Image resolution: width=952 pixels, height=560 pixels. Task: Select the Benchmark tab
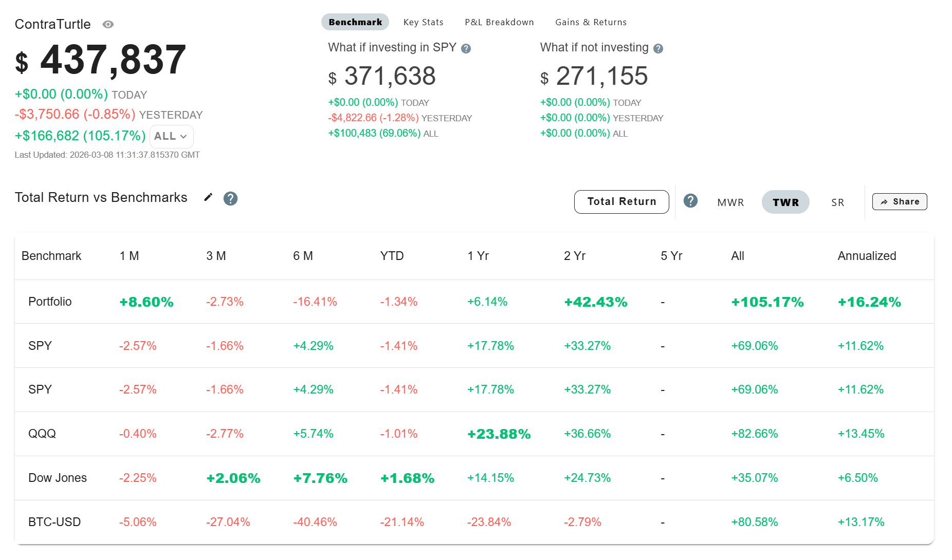click(x=355, y=22)
